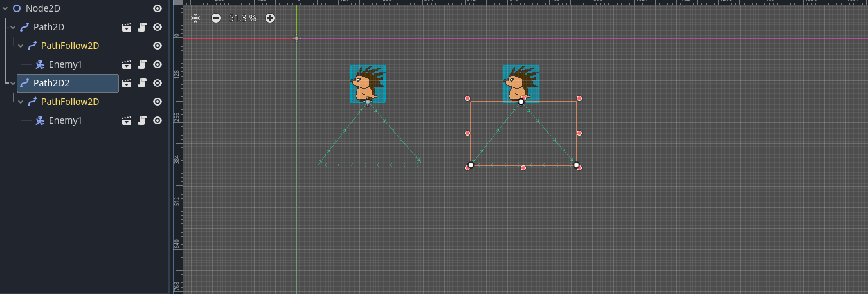Click the top curve point of selected path
This screenshot has height=294, width=868.
(521, 102)
